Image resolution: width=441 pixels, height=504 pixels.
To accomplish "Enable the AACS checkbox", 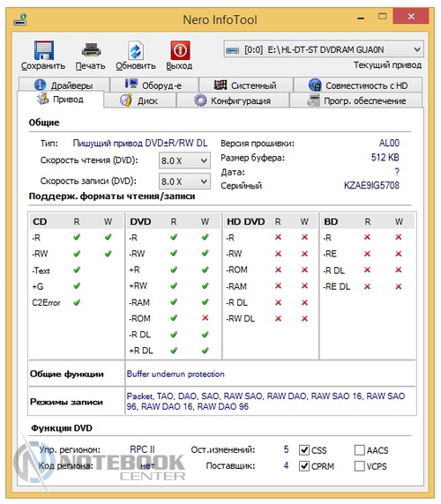I will coord(359,450).
